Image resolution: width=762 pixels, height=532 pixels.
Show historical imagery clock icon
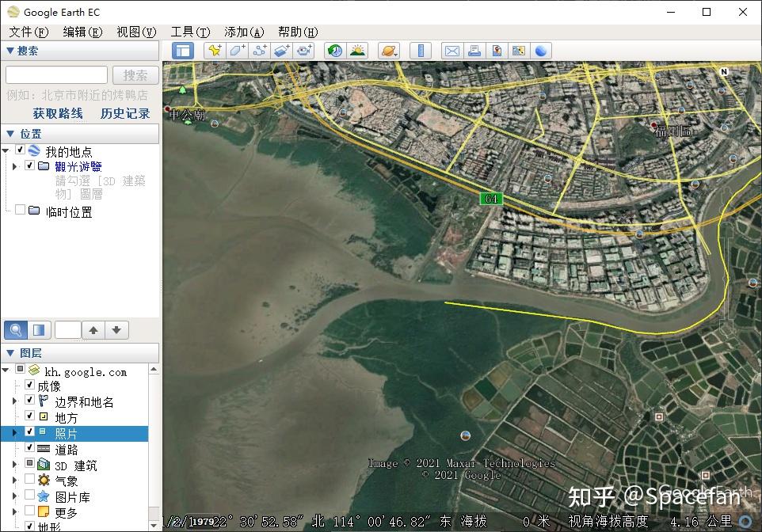click(335, 51)
